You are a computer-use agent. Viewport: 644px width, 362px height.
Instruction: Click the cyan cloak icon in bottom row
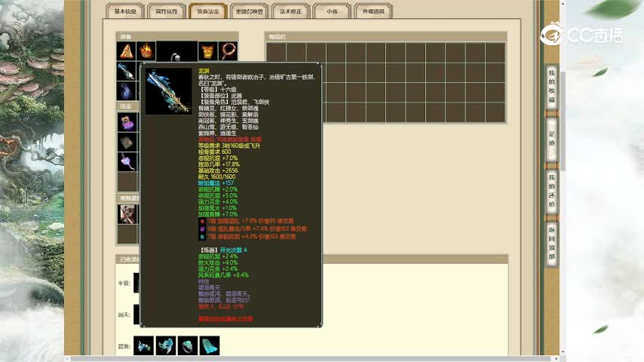pos(210,345)
